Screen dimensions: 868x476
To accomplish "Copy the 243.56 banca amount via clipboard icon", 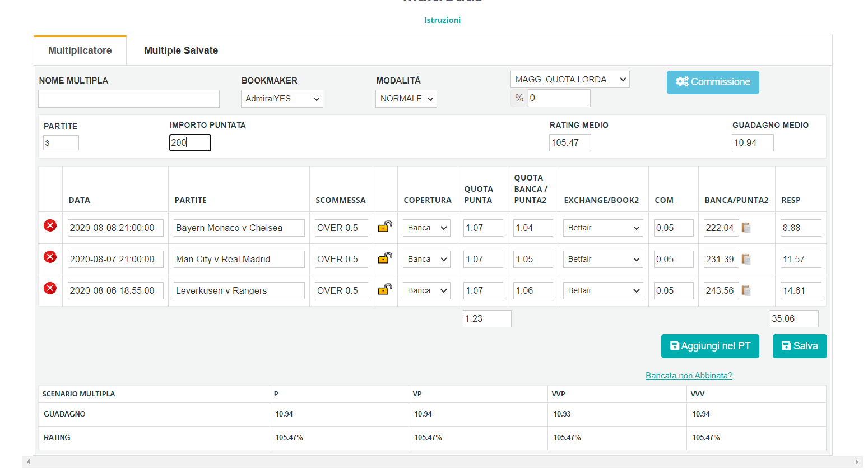I will coord(746,290).
